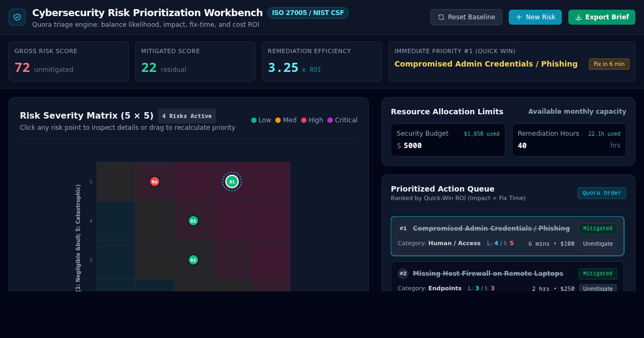This screenshot has height=338, width=644.
Task: Open queue item #2 Missing Host Firewall
Action: [x=507, y=277]
